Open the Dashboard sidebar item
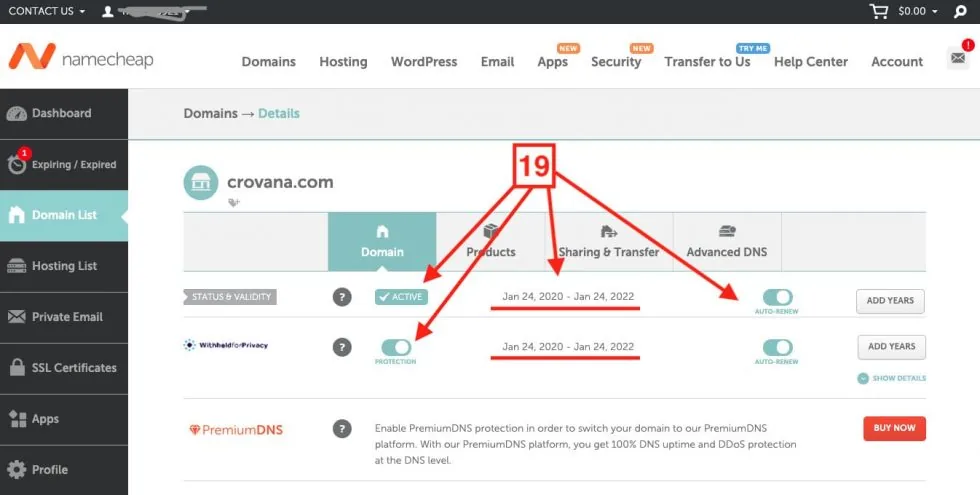The image size is (980, 495). [x=64, y=114]
